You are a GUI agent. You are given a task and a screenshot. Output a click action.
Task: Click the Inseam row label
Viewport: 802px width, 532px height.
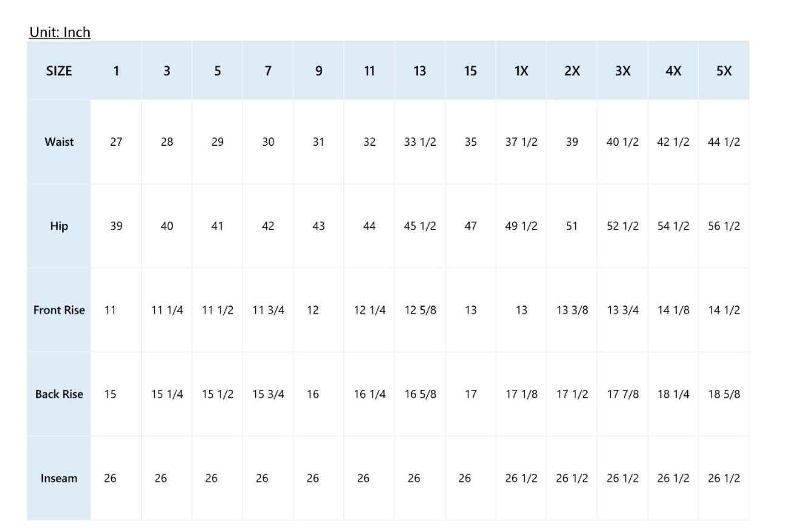[x=59, y=479]
